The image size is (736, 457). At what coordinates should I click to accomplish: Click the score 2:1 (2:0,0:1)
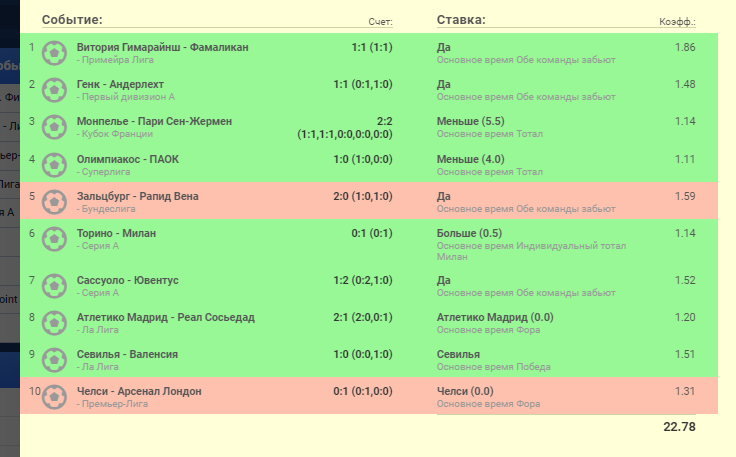click(363, 318)
